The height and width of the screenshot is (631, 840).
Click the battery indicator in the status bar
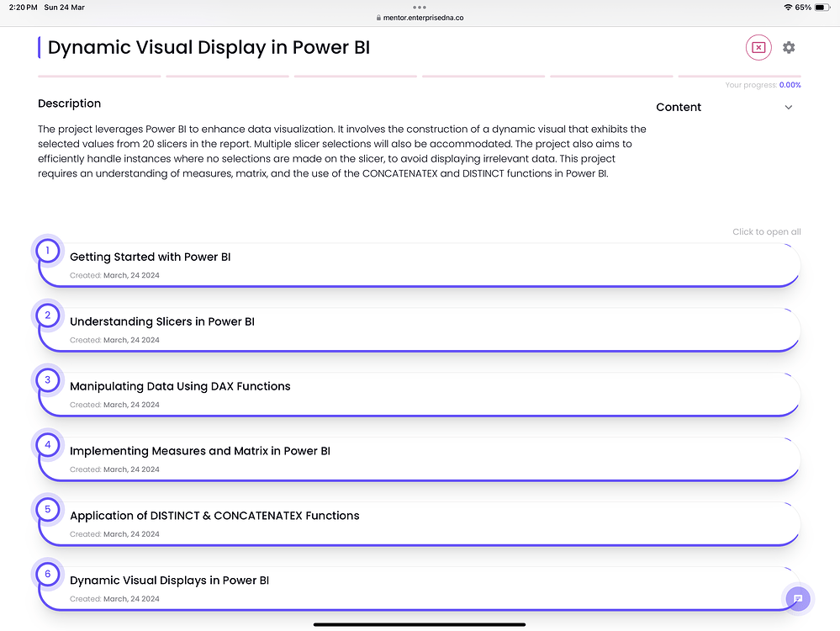[x=821, y=7]
